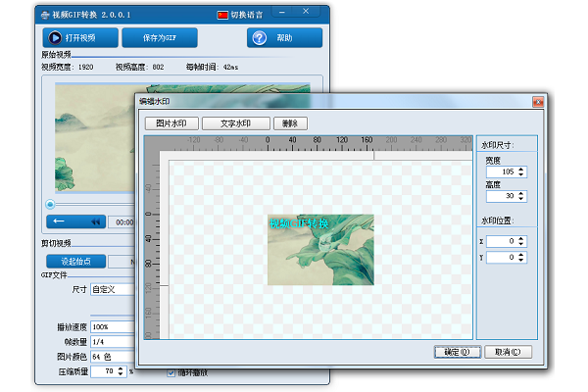
Task: Close the 编辑水印 dialog
Action: pyautogui.click(x=537, y=101)
